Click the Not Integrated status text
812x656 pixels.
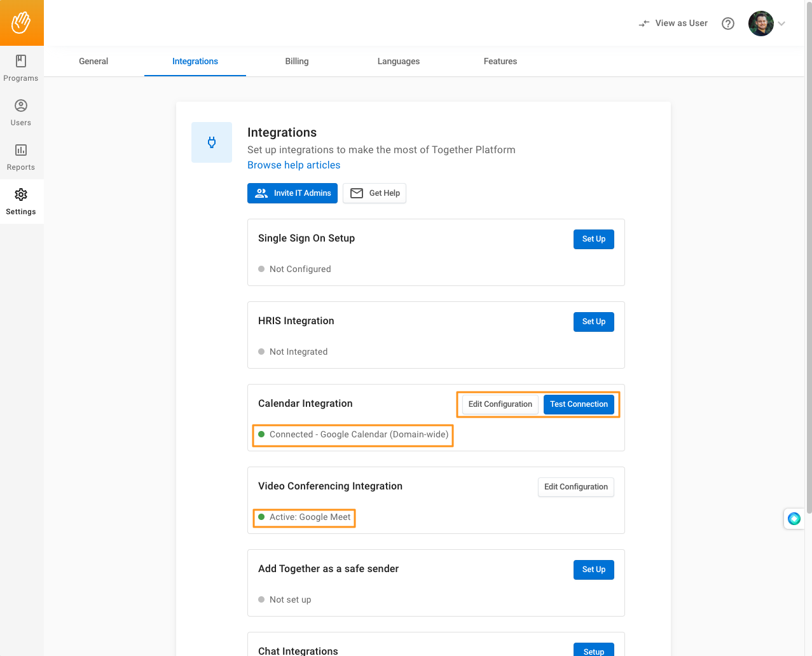(299, 352)
